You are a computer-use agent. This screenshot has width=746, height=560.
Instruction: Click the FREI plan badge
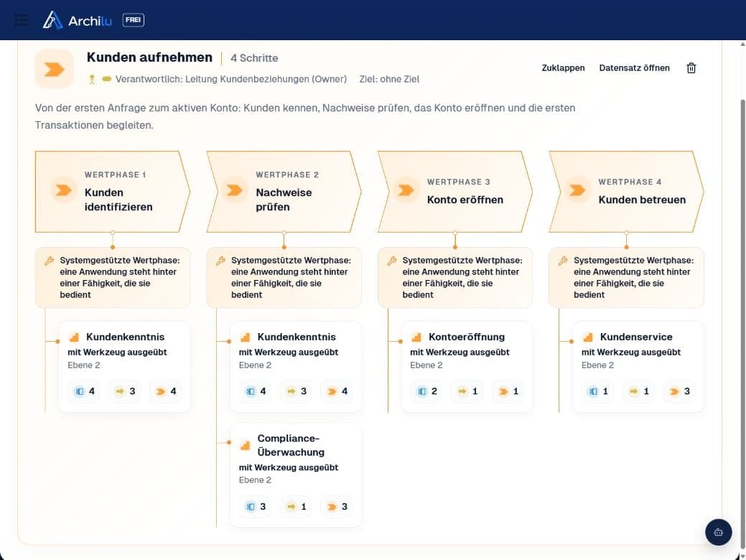134,20
